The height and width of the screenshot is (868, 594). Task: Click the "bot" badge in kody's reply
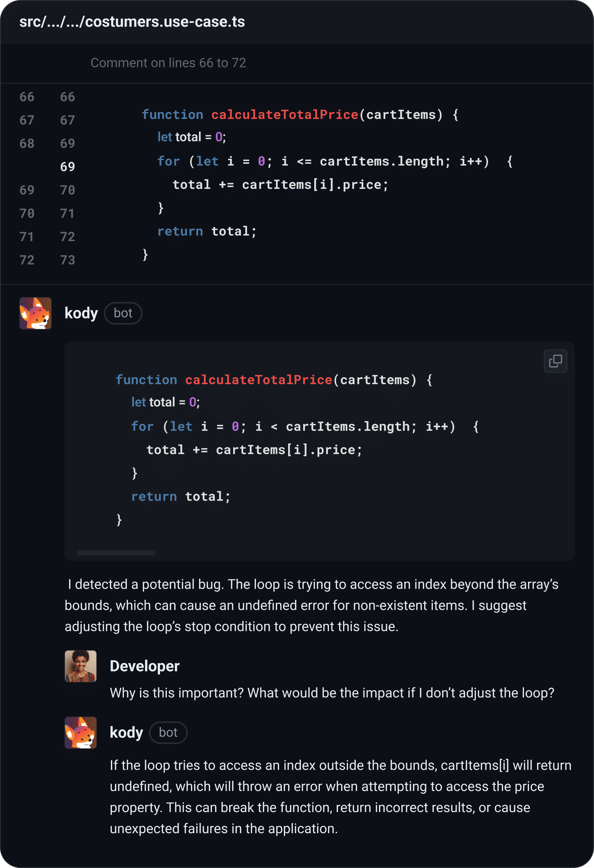coord(168,732)
